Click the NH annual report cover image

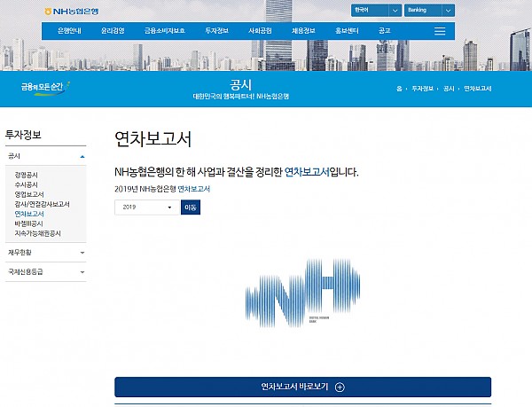click(302, 293)
